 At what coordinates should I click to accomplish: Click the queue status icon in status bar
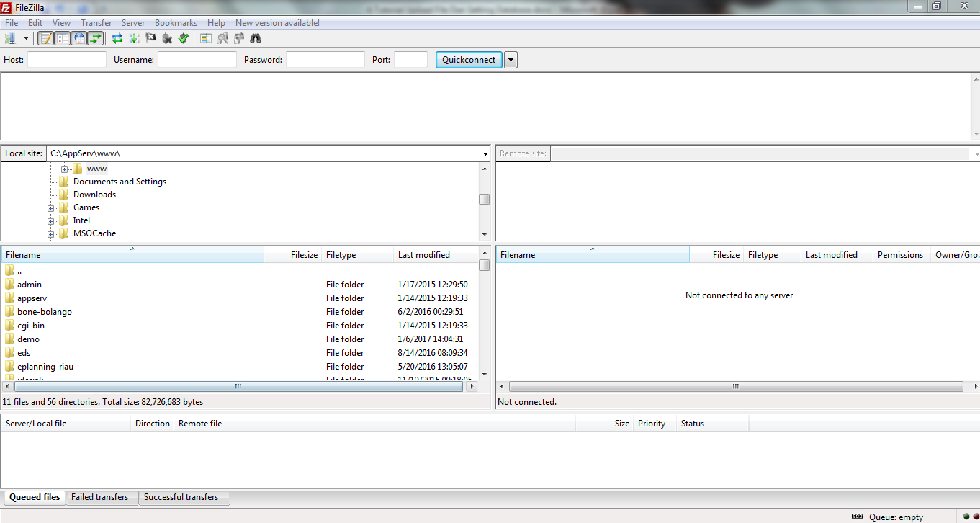point(857,517)
